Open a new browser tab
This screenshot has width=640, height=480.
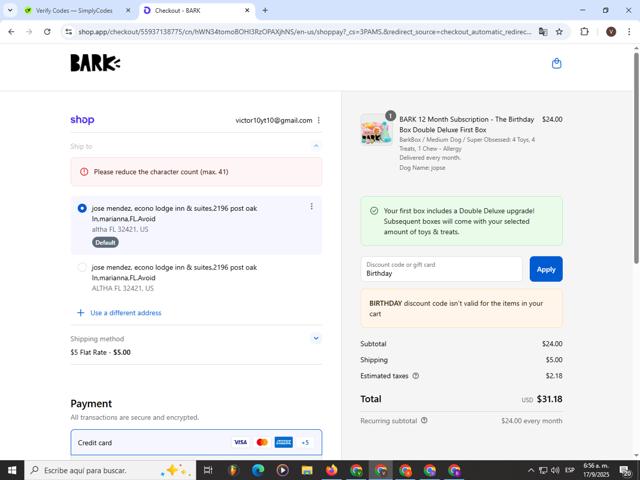pos(265,11)
